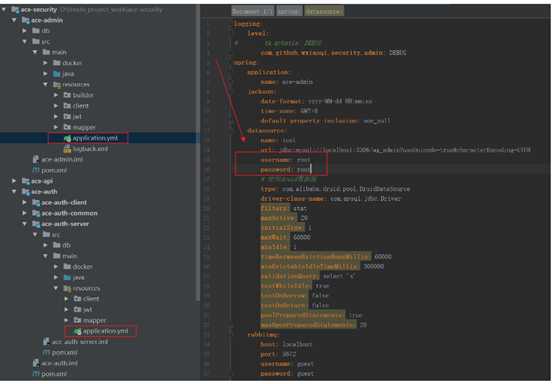This screenshot has width=554, height=384.
Task: Click the project panel vertical scrollbar
Action: tap(198, 152)
